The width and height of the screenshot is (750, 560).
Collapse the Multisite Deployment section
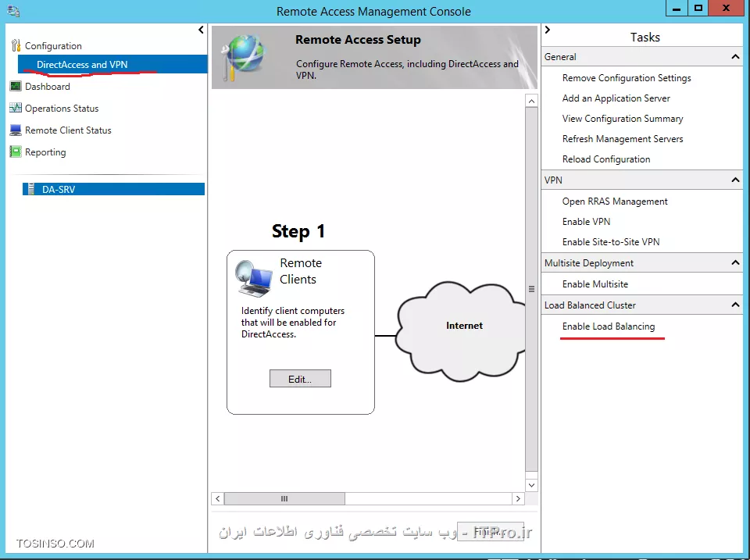pyautogui.click(x=735, y=263)
